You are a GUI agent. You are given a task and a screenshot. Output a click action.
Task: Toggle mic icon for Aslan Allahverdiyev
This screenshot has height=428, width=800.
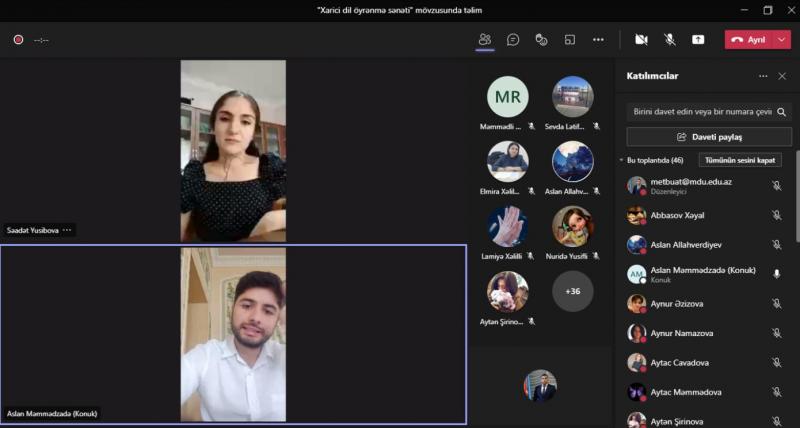pos(777,245)
